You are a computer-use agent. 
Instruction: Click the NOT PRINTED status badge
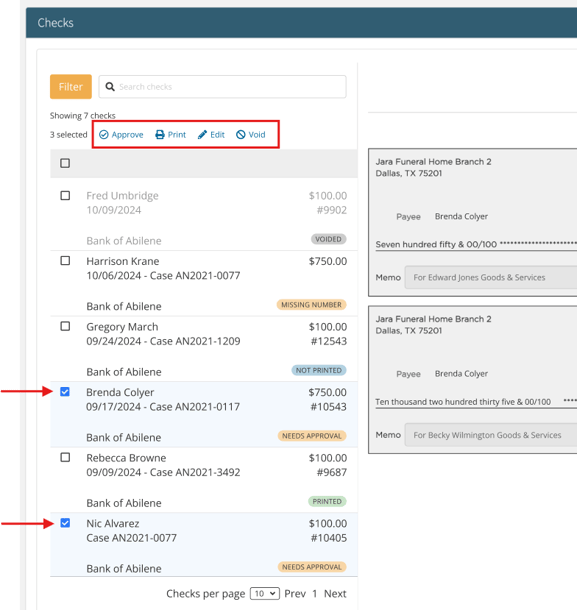(x=319, y=370)
